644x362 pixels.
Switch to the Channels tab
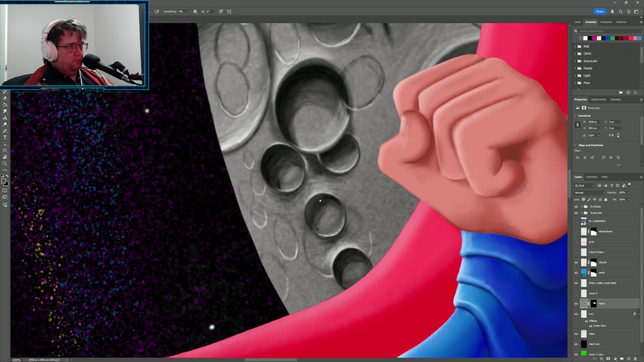click(592, 177)
